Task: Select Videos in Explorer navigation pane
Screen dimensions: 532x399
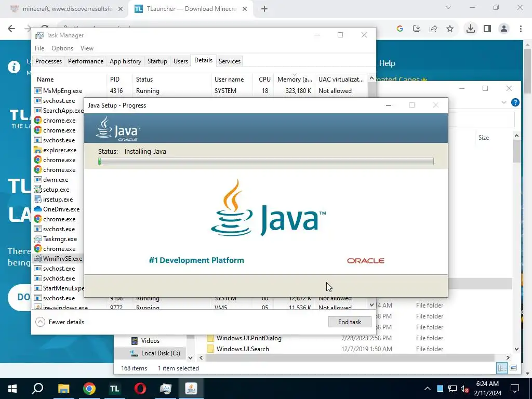Action: pyautogui.click(x=150, y=341)
